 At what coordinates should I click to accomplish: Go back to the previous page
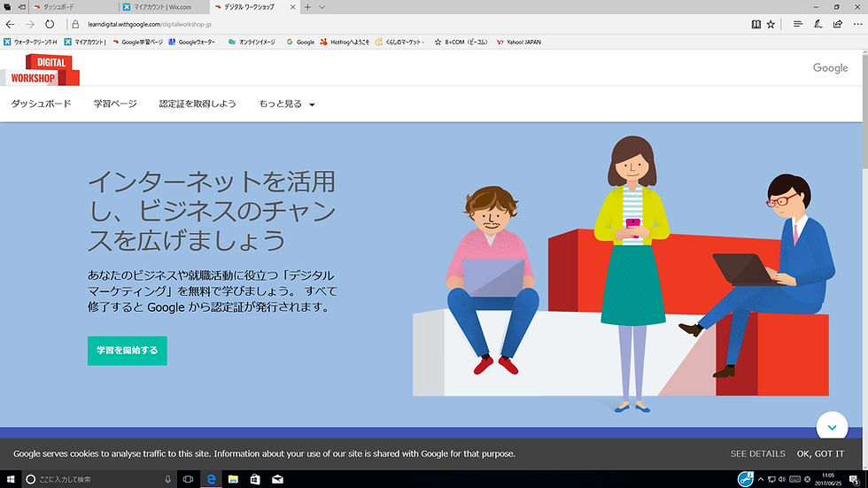point(10,24)
